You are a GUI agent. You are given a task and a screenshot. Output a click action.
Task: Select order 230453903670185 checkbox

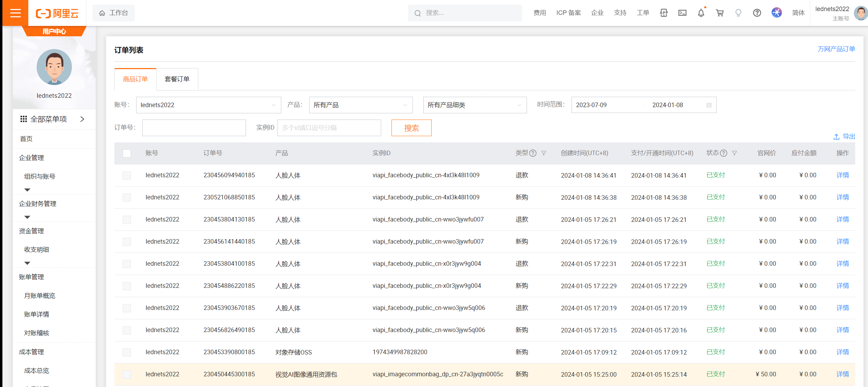point(127,308)
